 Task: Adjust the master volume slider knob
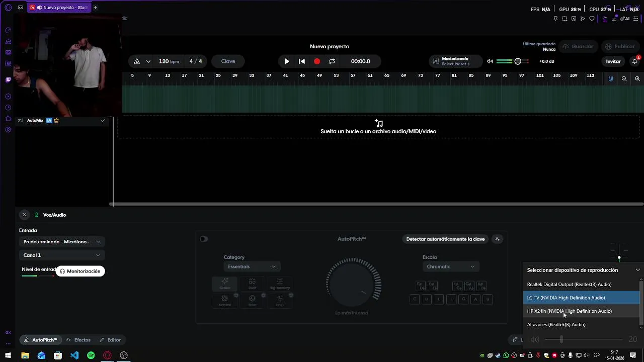coord(518,61)
